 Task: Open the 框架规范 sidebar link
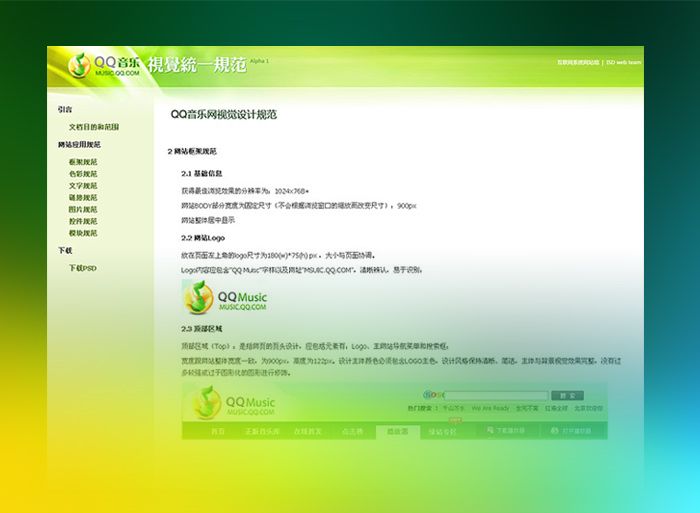pyautogui.click(x=83, y=161)
